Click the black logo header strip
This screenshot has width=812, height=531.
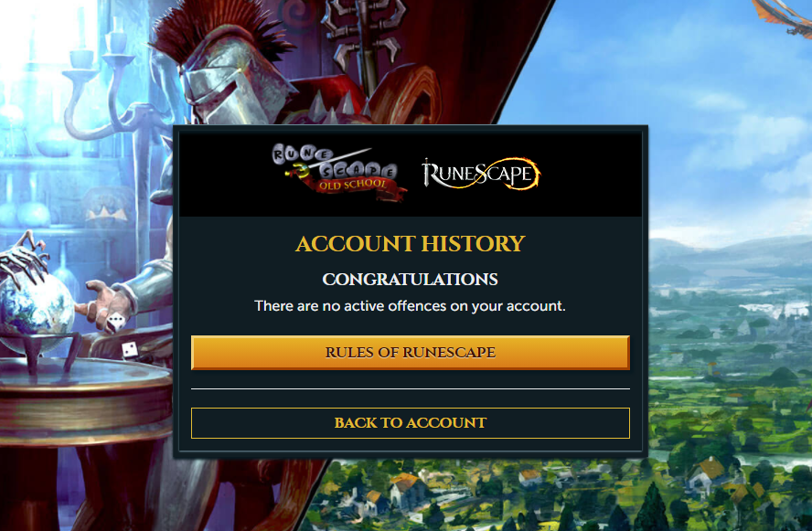[x=411, y=175]
